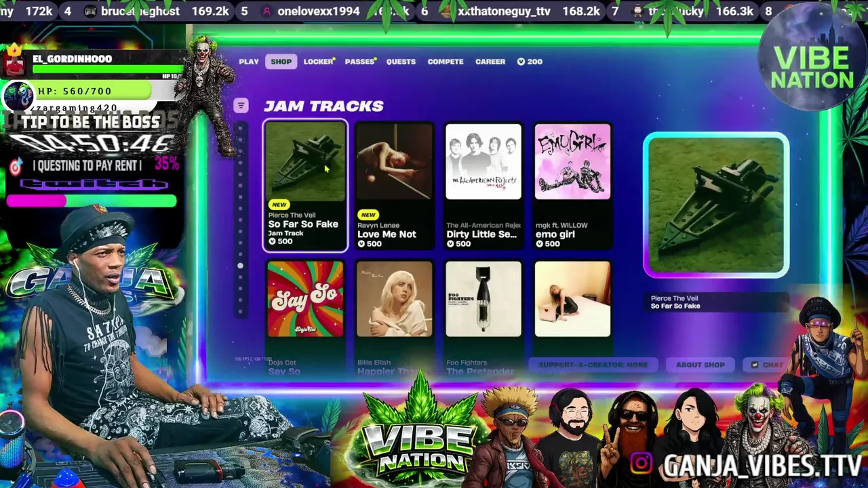868x488 pixels.
Task: Open the Chat button
Action: pyautogui.click(x=766, y=365)
